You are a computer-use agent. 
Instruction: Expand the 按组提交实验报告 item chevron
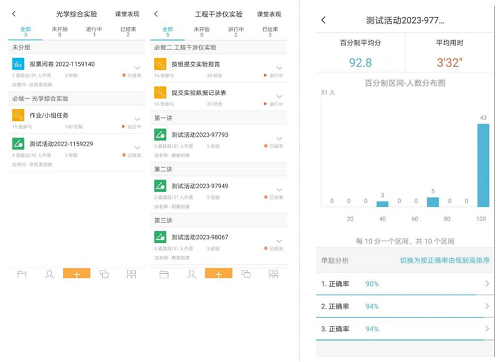(279, 68)
